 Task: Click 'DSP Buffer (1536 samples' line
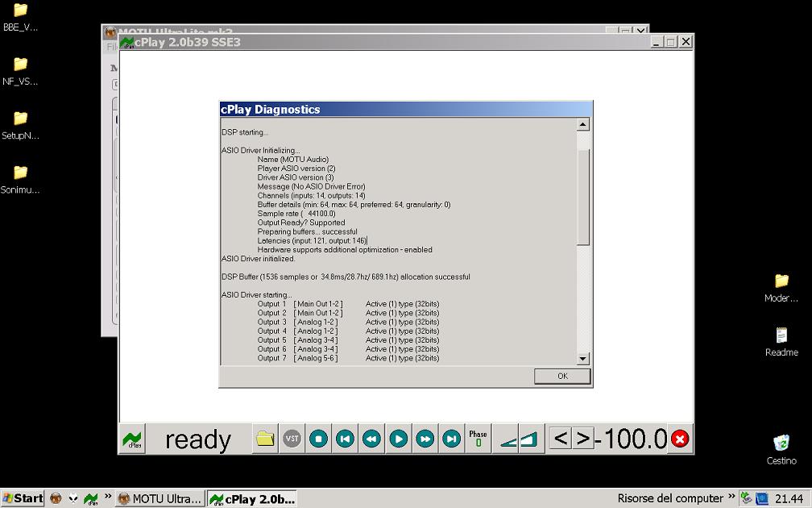coord(346,277)
